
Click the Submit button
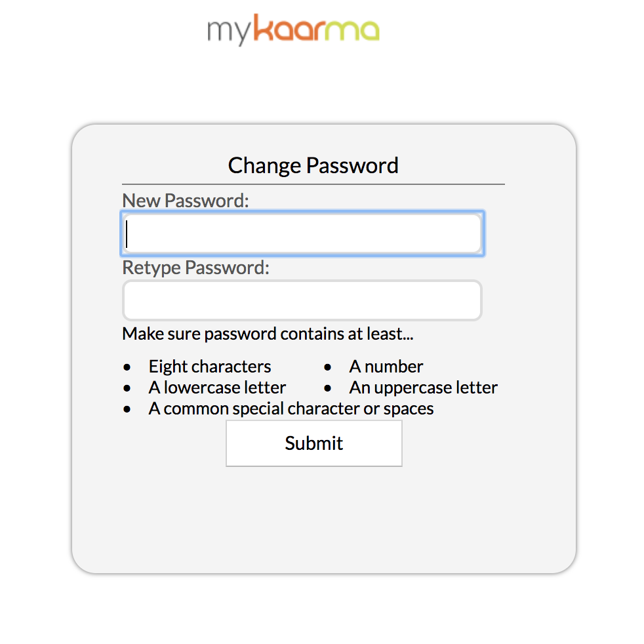[x=313, y=443]
